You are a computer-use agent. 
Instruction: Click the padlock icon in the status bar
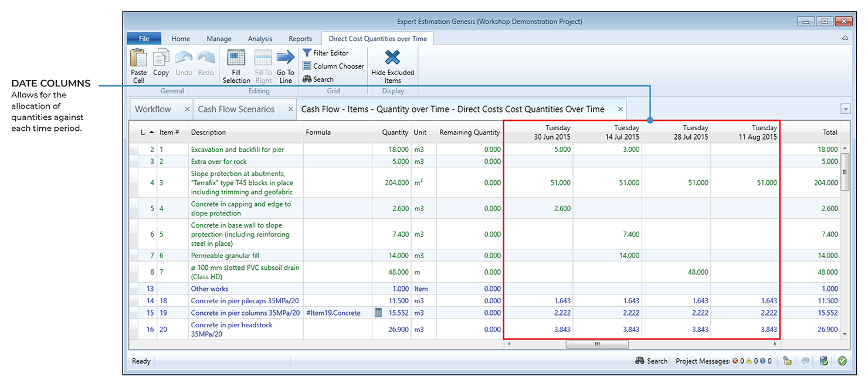[x=787, y=361]
